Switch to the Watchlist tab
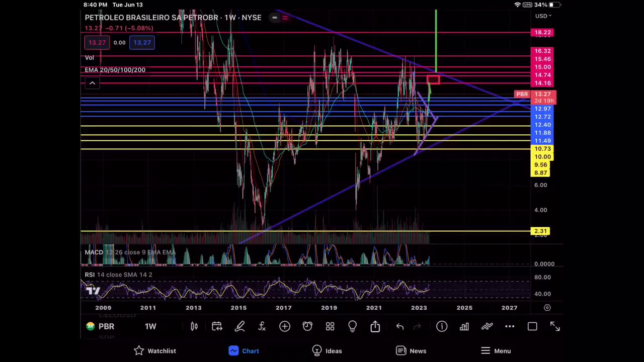This screenshot has width=644, height=362. click(155, 351)
